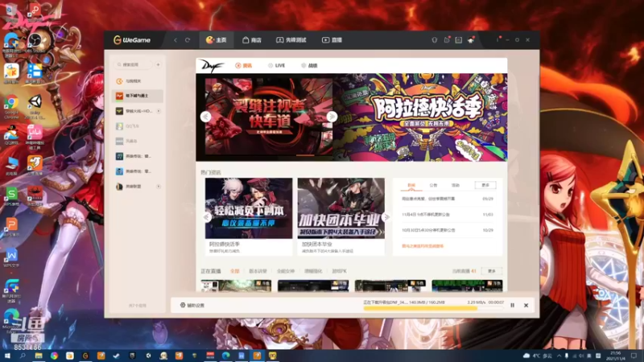Viewport: 644px width, 362px height.
Task: Open the user avatar in the title bar
Action: point(471,39)
